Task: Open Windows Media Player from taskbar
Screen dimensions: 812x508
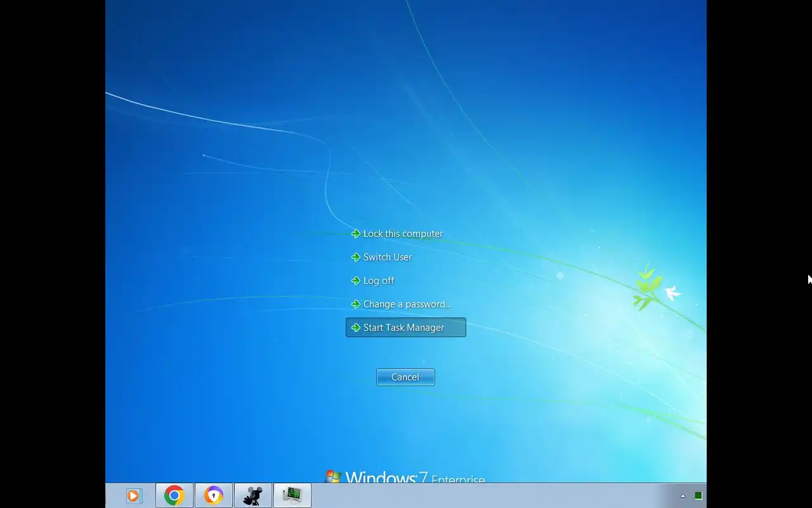Action: [x=134, y=495]
